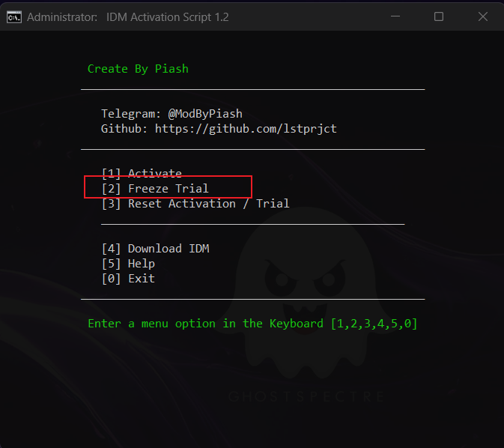Viewport: 504px width, 448px height.
Task: Click the command prompt icon in title bar
Action: point(13,16)
